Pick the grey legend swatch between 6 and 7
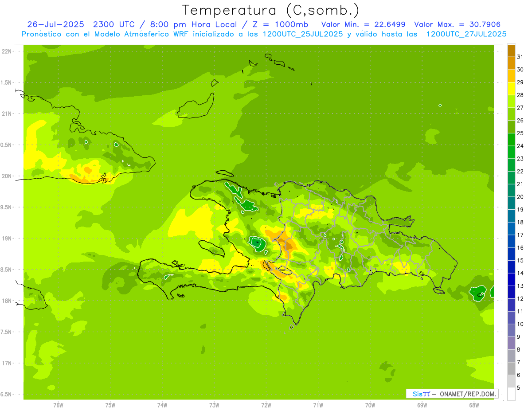The image size is (532, 411). click(511, 368)
